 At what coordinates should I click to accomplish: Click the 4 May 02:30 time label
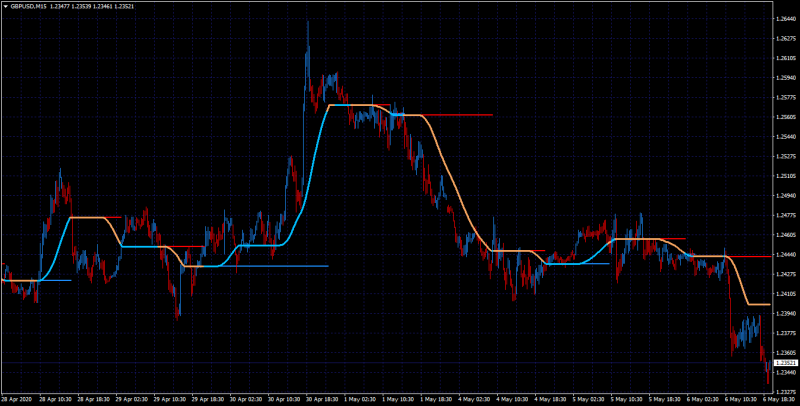[x=476, y=398]
